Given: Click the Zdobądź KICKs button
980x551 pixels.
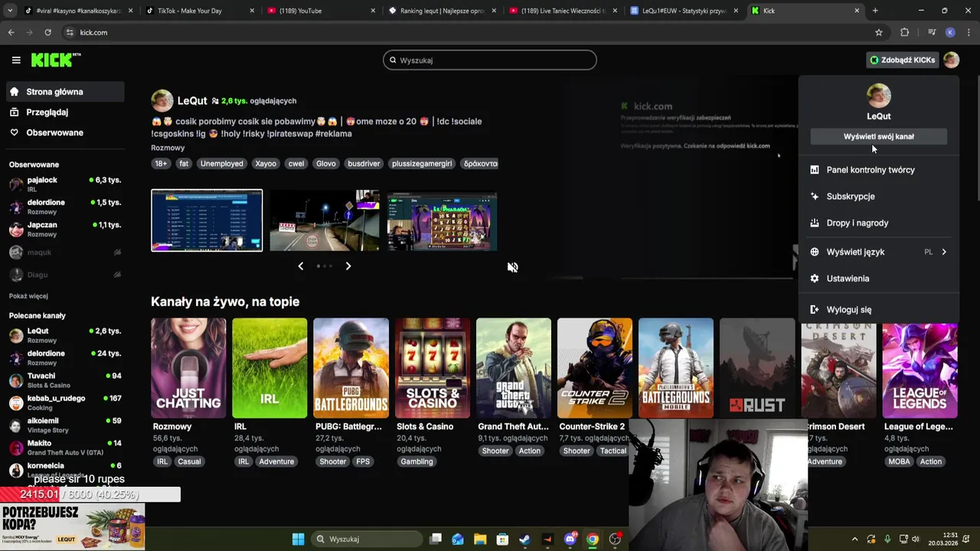Looking at the screenshot, I should pyautogui.click(x=902, y=60).
